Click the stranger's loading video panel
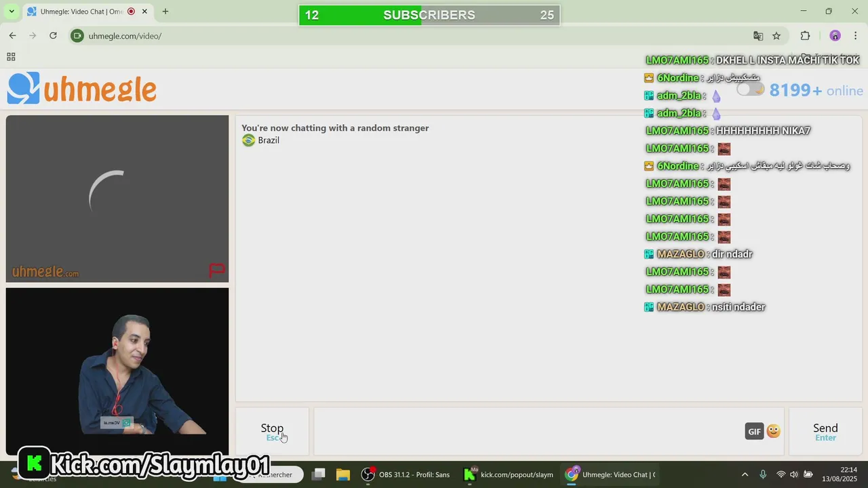 tap(117, 199)
